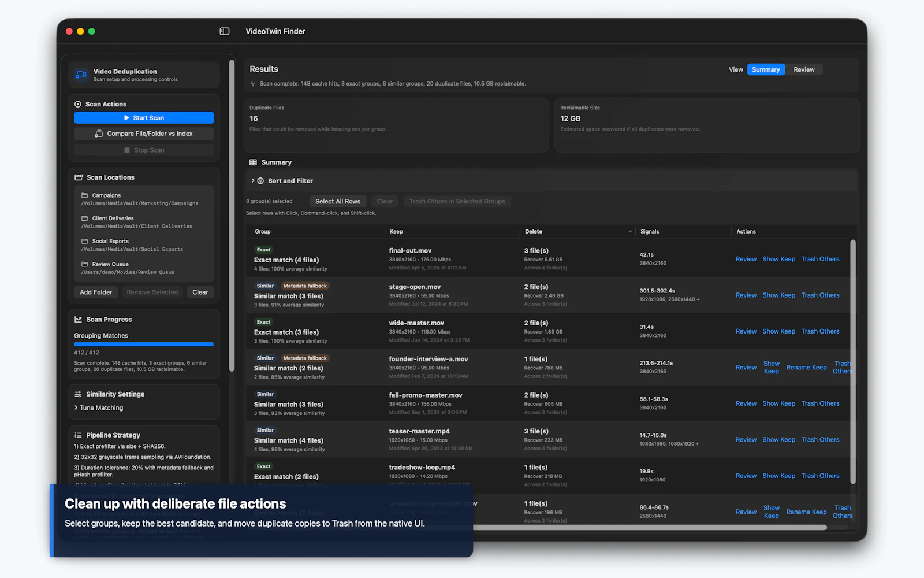Screen dimensions: 924x578
Task: Click Remove Selected button
Action: 152,292
